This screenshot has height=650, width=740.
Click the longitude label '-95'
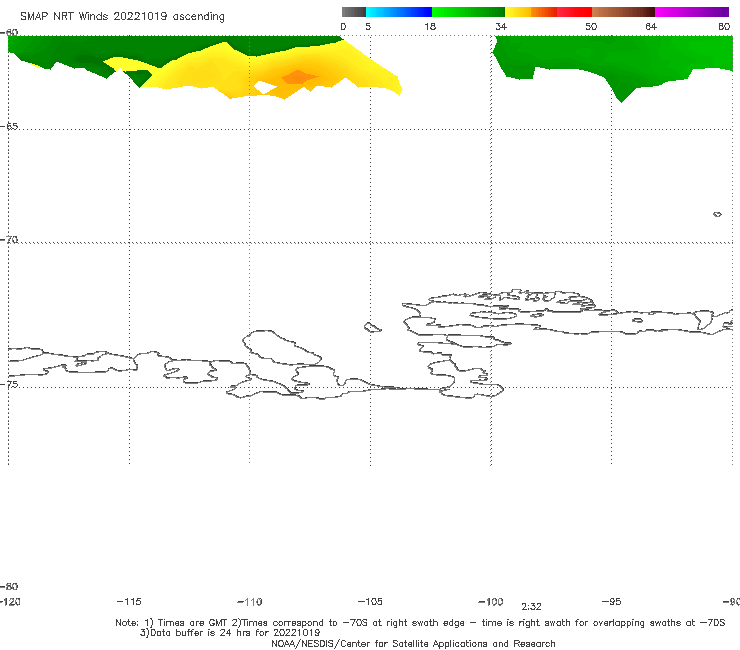(612, 602)
